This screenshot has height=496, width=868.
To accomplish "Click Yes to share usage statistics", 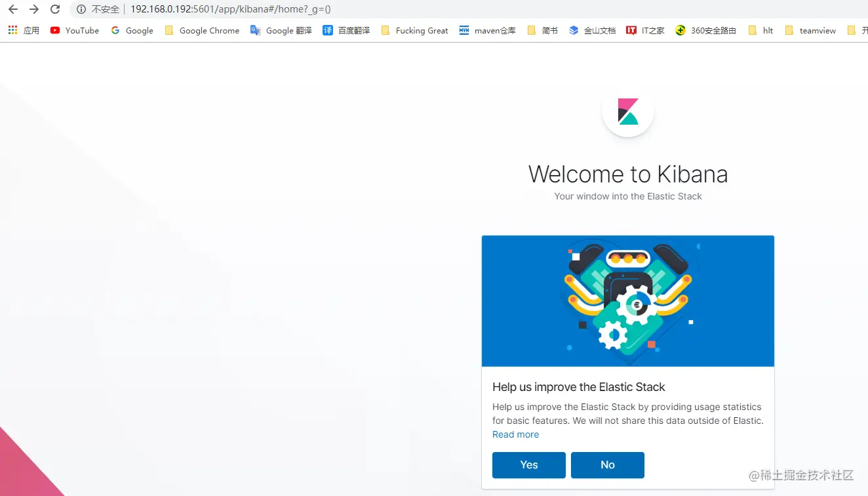I will point(529,465).
